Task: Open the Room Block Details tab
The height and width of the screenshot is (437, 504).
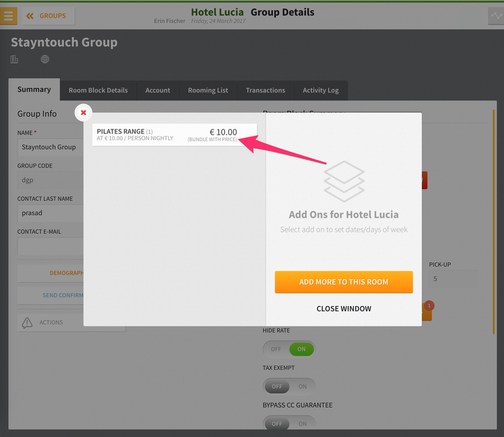Action: [98, 90]
